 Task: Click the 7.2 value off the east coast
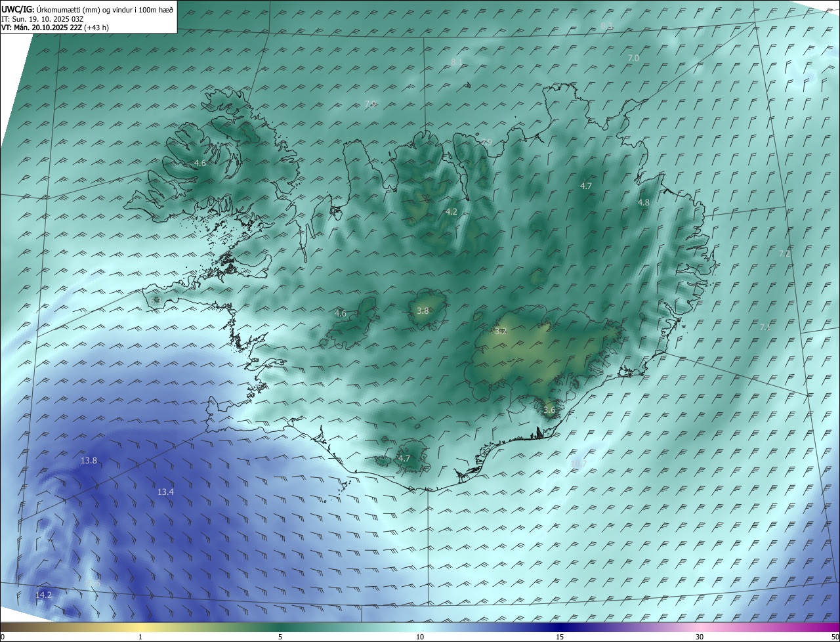[784, 254]
